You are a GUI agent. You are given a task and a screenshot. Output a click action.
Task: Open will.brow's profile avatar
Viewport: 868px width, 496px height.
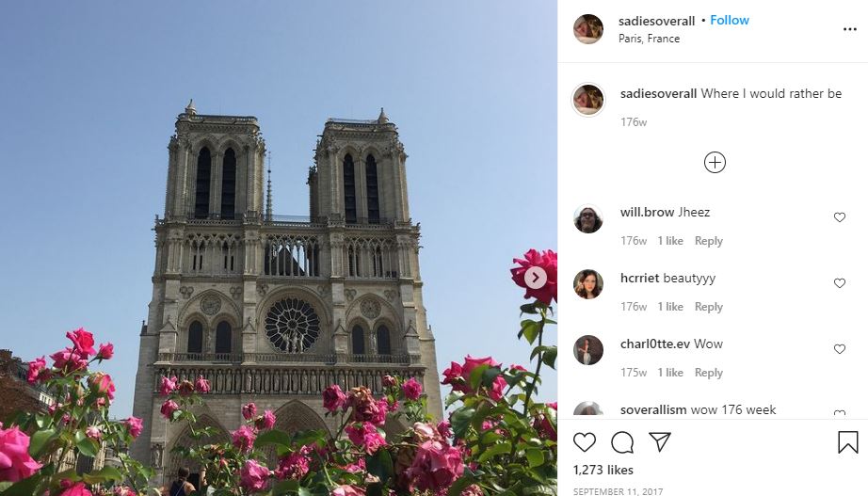pos(587,218)
